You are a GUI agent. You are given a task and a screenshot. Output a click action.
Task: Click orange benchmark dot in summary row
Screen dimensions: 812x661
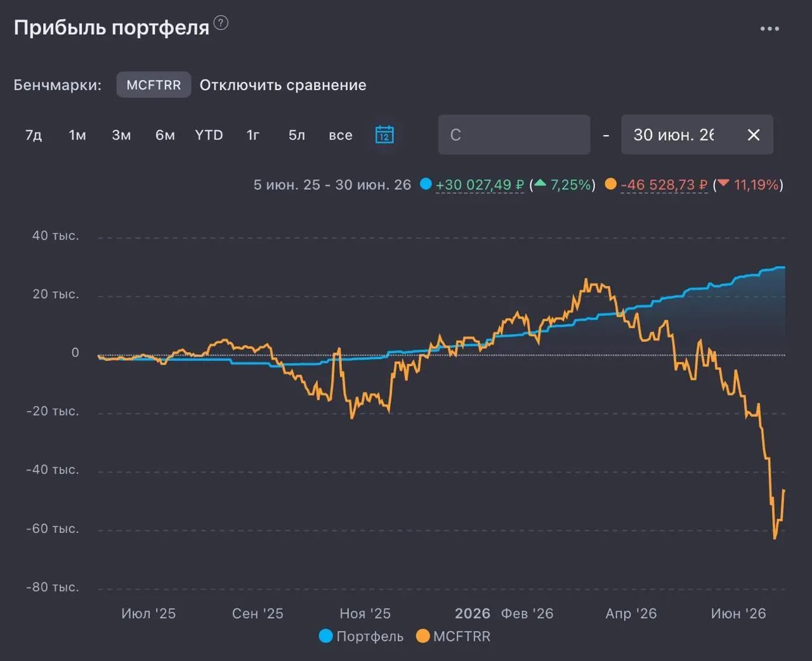pyautogui.click(x=610, y=184)
